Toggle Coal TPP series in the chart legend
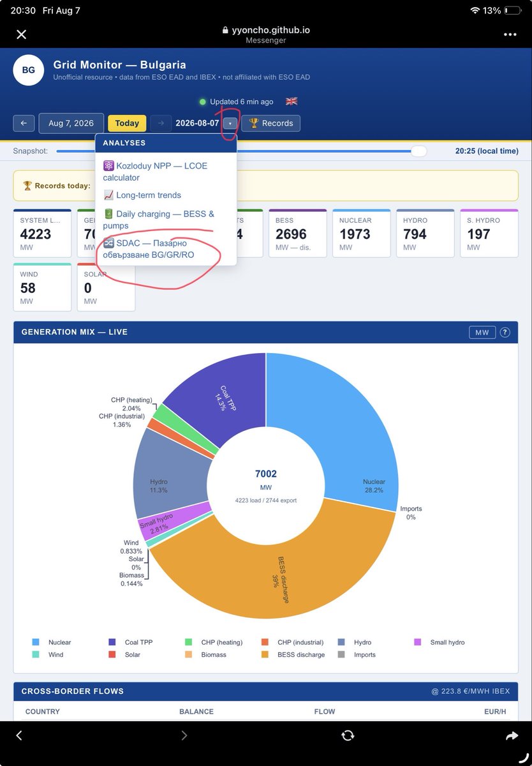This screenshot has height=766, width=532. (x=130, y=642)
